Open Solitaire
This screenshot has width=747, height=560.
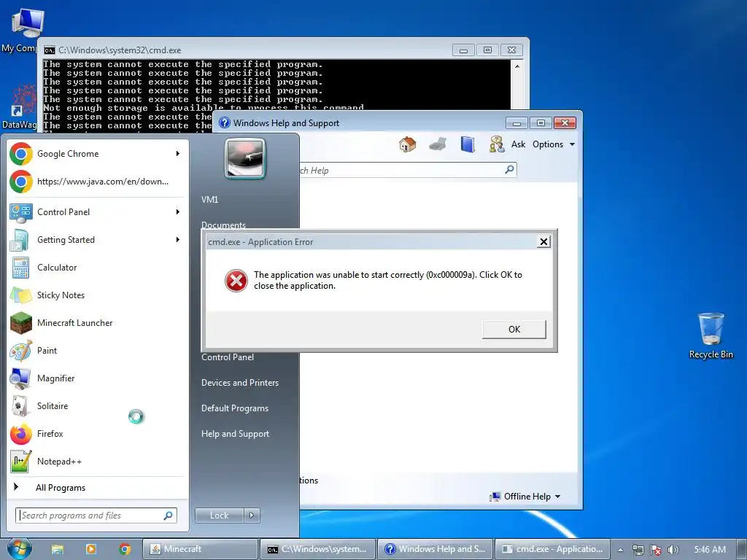tap(98, 405)
